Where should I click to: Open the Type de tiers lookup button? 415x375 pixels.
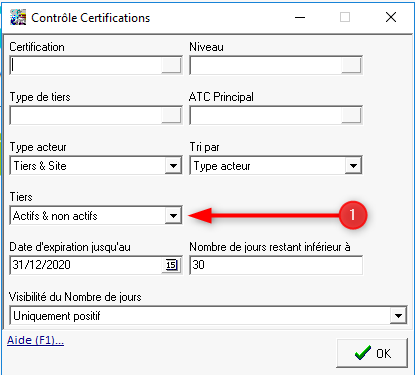171,115
